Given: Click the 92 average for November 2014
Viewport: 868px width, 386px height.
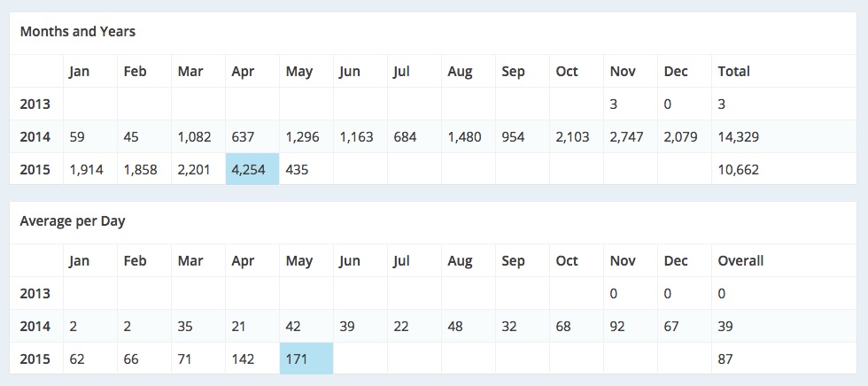Looking at the screenshot, I should pyautogui.click(x=618, y=327).
